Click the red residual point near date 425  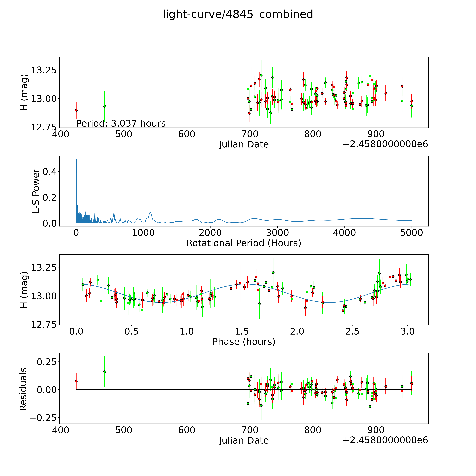(x=76, y=381)
